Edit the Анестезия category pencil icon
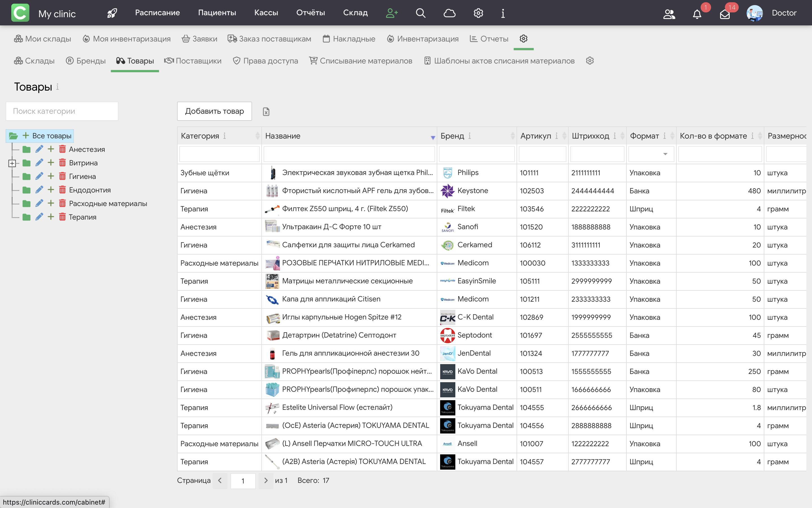Screen dimensions: 812x508 click(39, 149)
